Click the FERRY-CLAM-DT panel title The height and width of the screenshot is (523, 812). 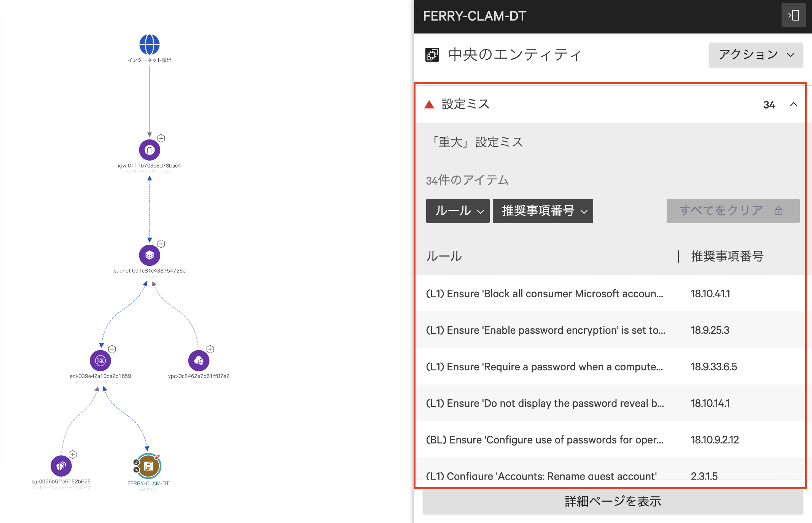(474, 16)
